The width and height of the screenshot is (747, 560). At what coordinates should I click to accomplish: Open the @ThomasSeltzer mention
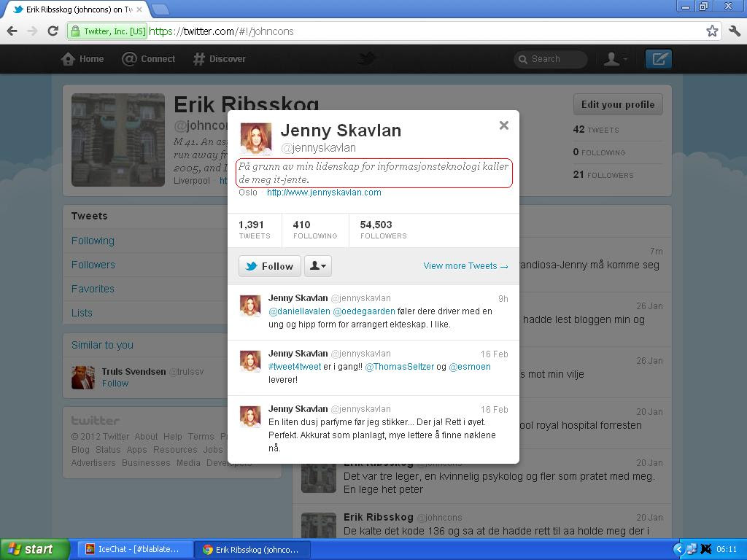click(399, 367)
